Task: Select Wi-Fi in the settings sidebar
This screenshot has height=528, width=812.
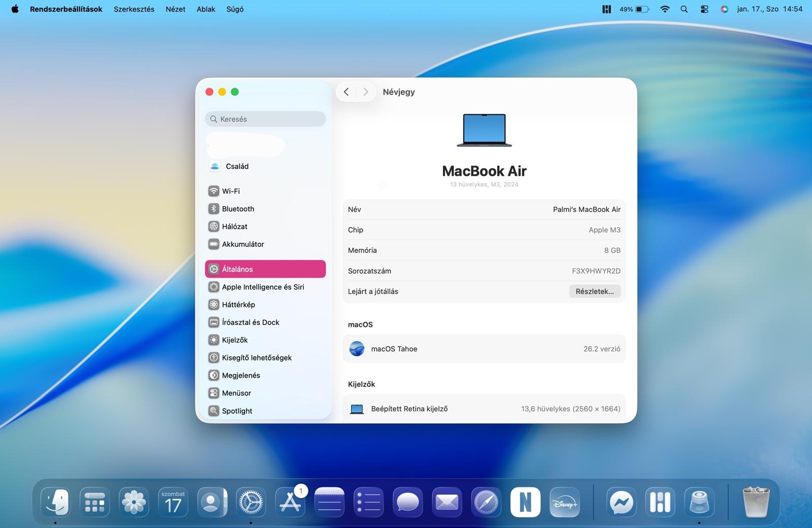Action: (x=265, y=191)
